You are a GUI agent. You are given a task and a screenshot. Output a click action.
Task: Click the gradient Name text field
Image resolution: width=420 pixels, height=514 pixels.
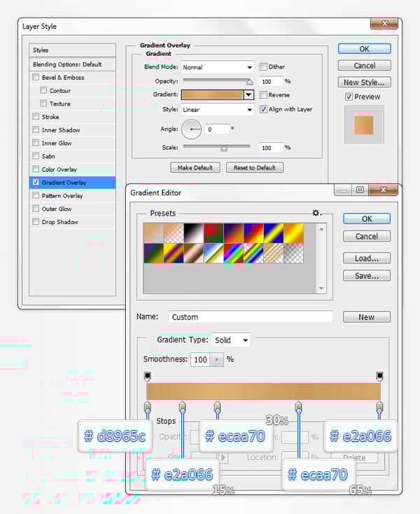[251, 317]
